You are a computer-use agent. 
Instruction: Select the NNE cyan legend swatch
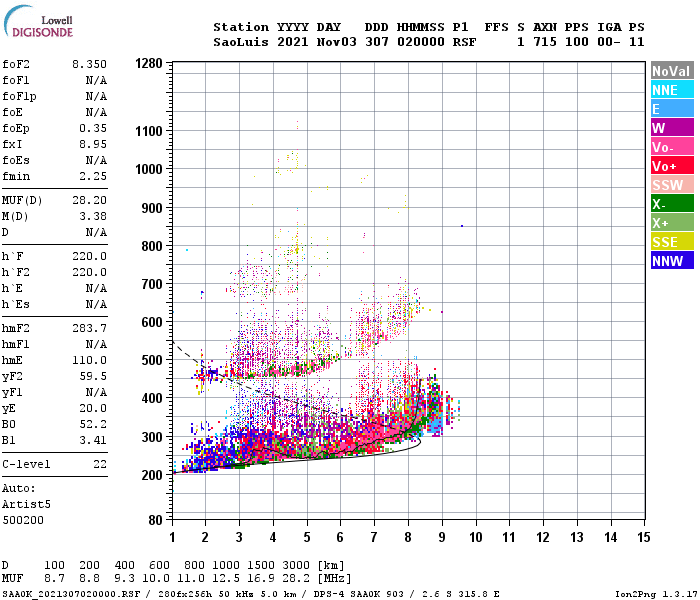tap(672, 90)
